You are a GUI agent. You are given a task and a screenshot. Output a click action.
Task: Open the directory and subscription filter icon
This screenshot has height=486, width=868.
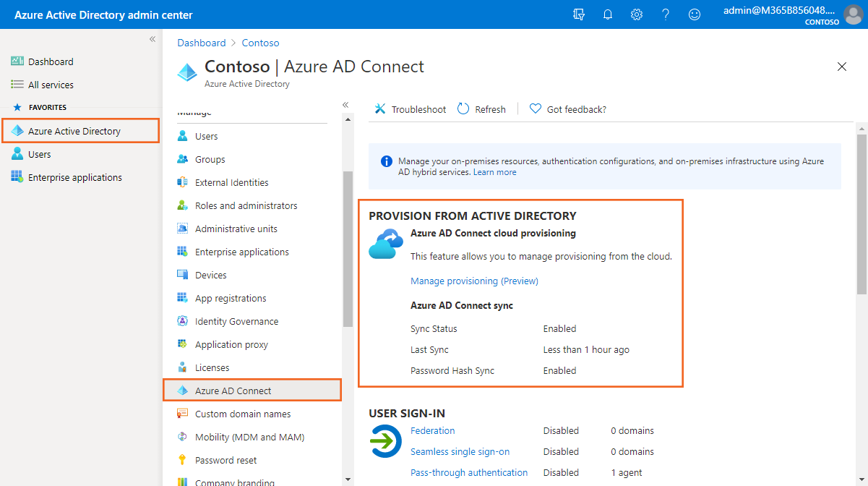pyautogui.click(x=579, y=14)
